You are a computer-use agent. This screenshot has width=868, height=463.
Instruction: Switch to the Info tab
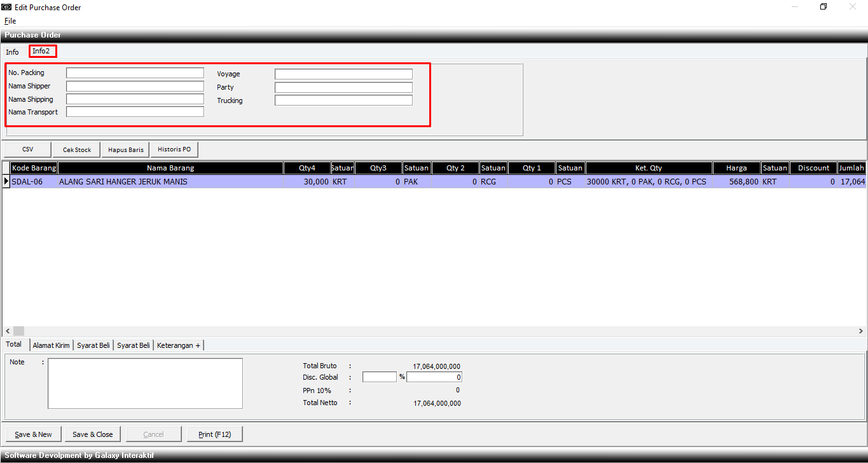(x=13, y=52)
